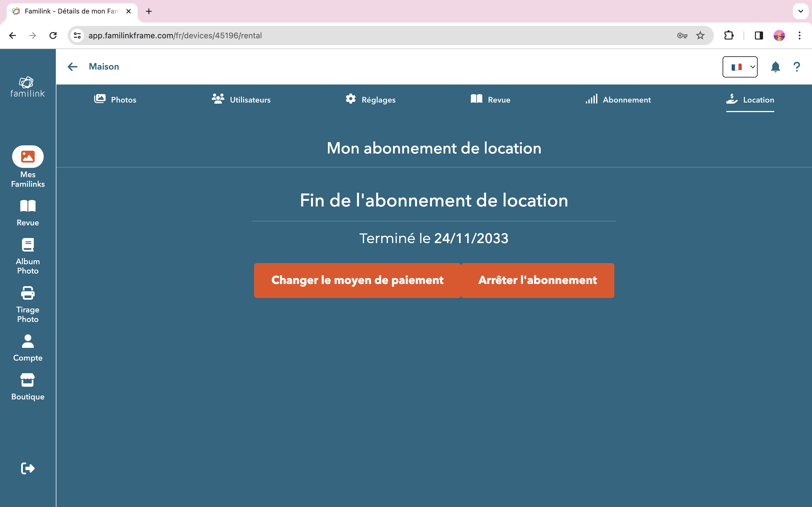Click the logout icon in the sidebar
The height and width of the screenshot is (507, 812).
(28, 468)
